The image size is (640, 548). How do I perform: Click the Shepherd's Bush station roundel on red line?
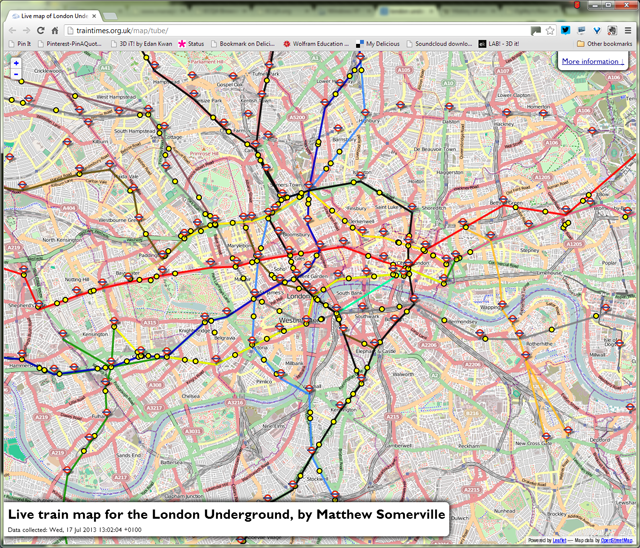coord(38,304)
